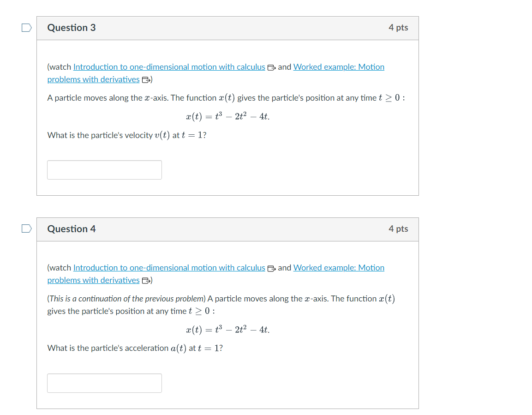Screen dimensions: 532x415
Task: Click the Question 4 acceleration answer field
Action: coord(104,383)
